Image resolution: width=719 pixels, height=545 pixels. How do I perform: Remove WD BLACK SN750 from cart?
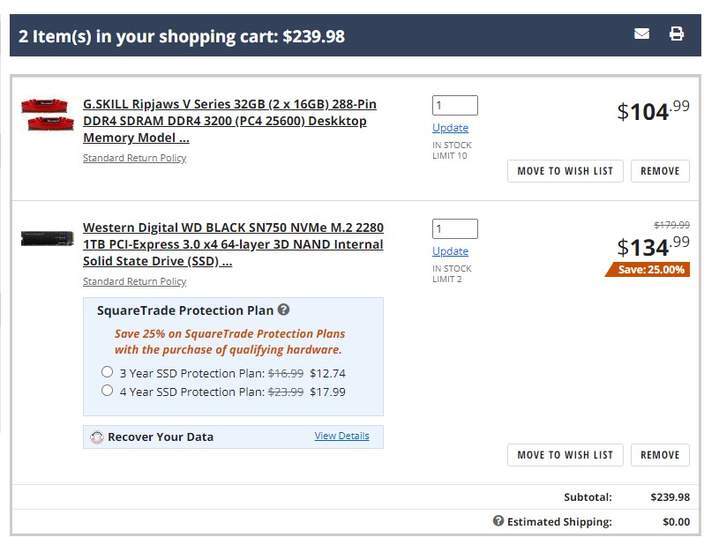pos(660,455)
